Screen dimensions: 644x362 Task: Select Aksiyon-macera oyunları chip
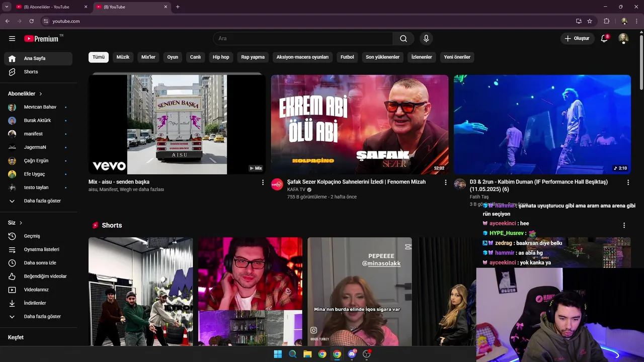[x=302, y=57]
